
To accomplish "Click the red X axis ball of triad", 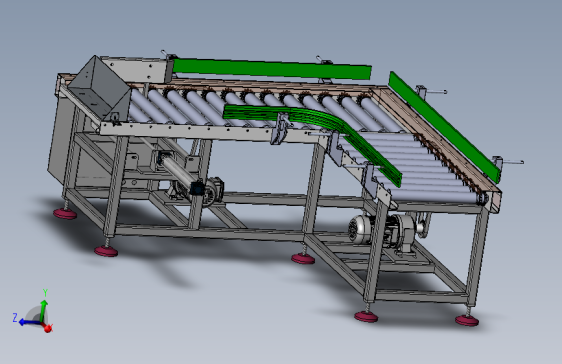I will point(48,328).
